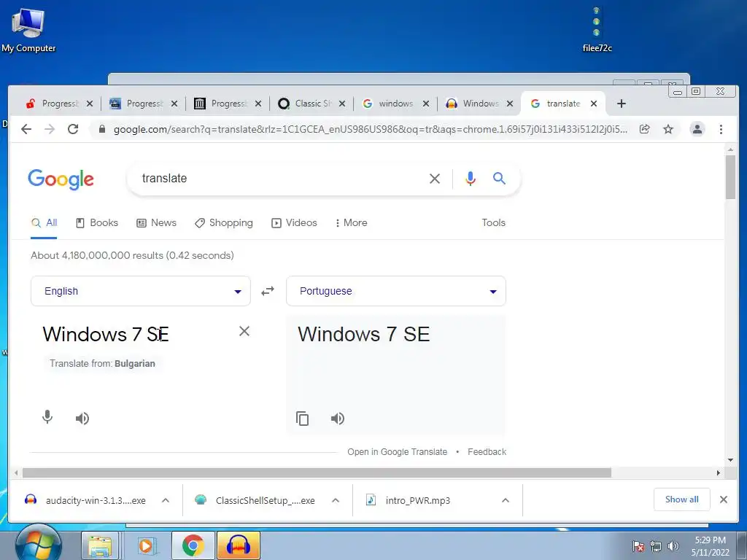Screen dimensions: 747x560
Task: Open the Chrome profile avatar menu
Action: pos(697,129)
